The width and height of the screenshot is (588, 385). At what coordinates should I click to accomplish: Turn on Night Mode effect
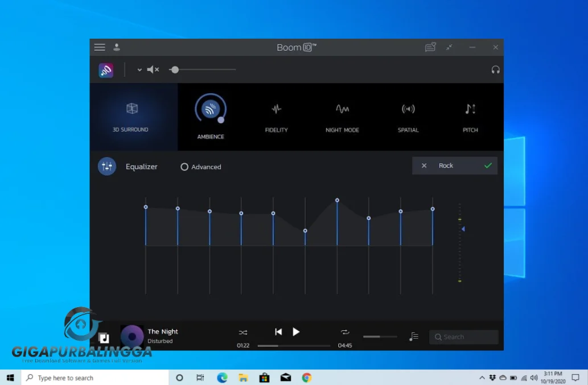pos(342,109)
